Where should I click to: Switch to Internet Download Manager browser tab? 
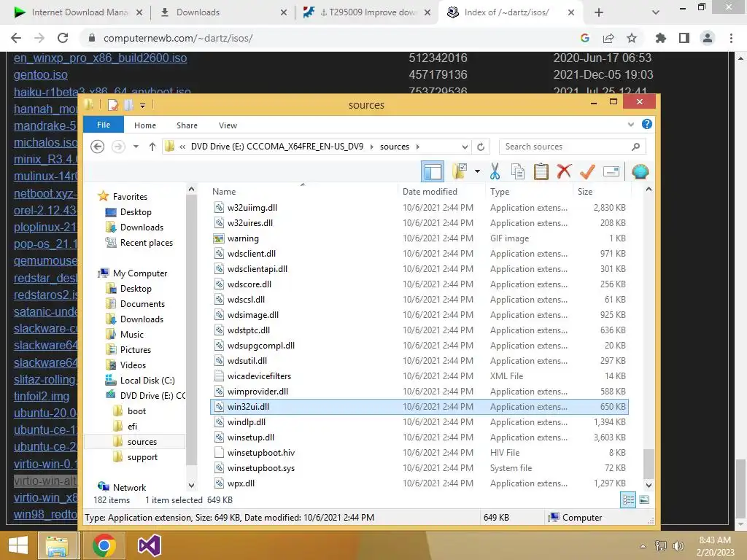coord(79,12)
